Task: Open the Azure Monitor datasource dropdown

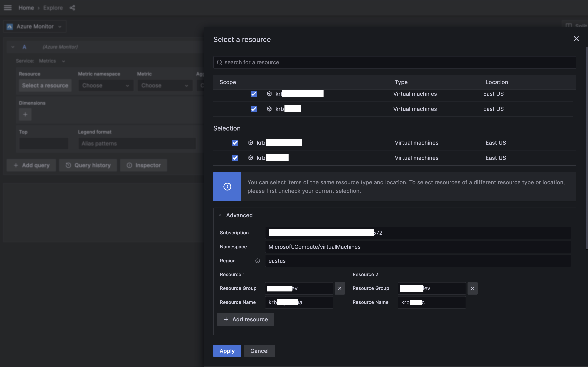Action: [35, 26]
